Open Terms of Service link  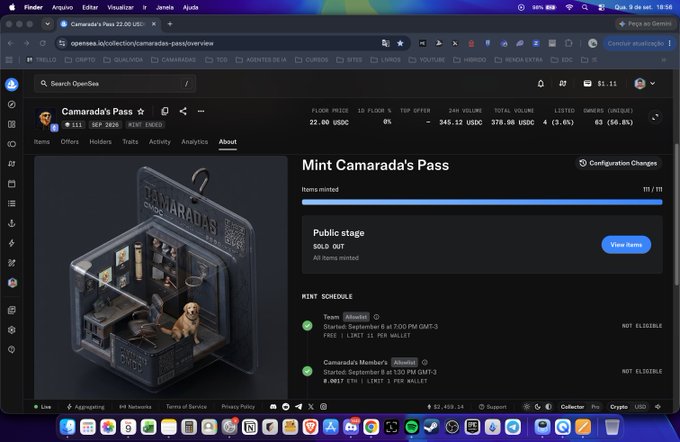pos(186,407)
